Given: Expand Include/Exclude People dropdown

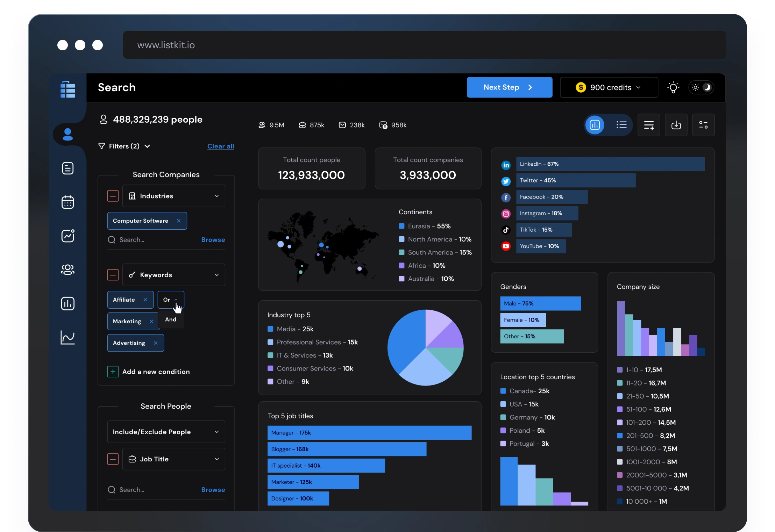Looking at the screenshot, I should pyautogui.click(x=166, y=432).
